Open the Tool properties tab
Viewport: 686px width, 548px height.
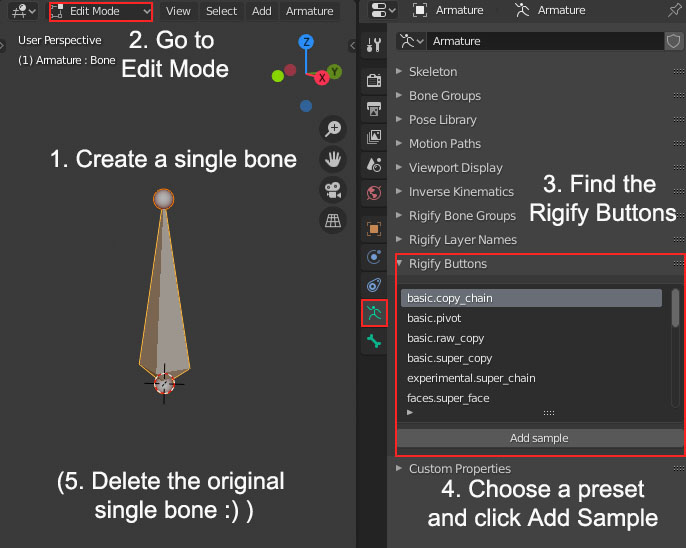pyautogui.click(x=374, y=45)
